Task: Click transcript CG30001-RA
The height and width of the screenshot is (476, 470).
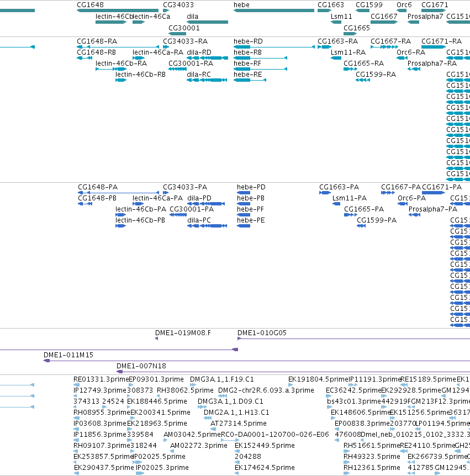Action: 191,64
